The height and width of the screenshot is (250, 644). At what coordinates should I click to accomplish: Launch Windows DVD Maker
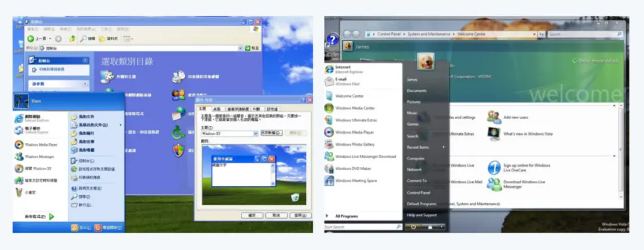(x=348, y=168)
